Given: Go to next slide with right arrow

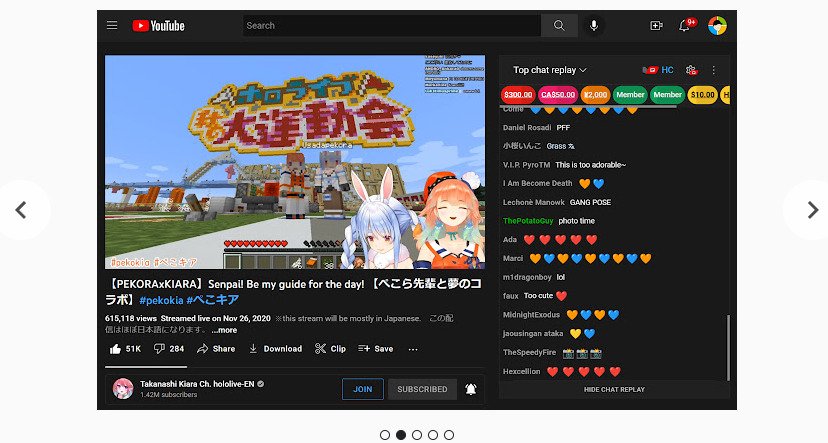Looking at the screenshot, I should [x=813, y=210].
